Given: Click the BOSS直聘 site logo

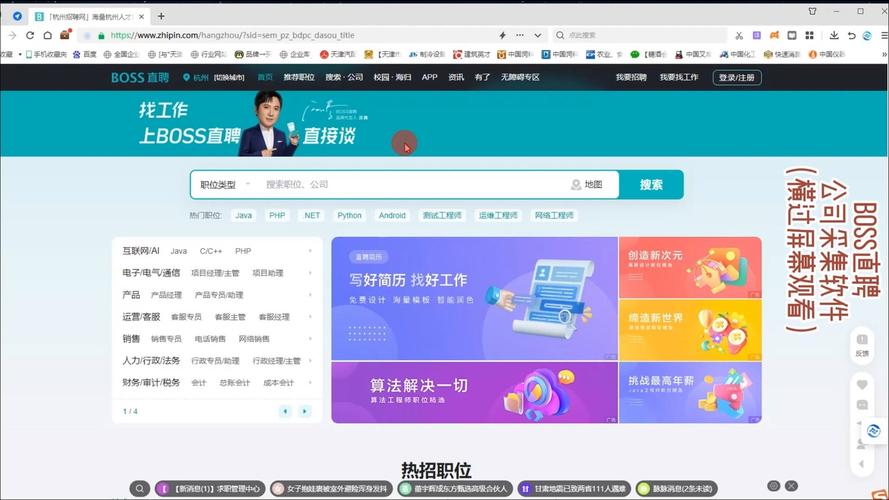Looking at the screenshot, I should 140,78.
